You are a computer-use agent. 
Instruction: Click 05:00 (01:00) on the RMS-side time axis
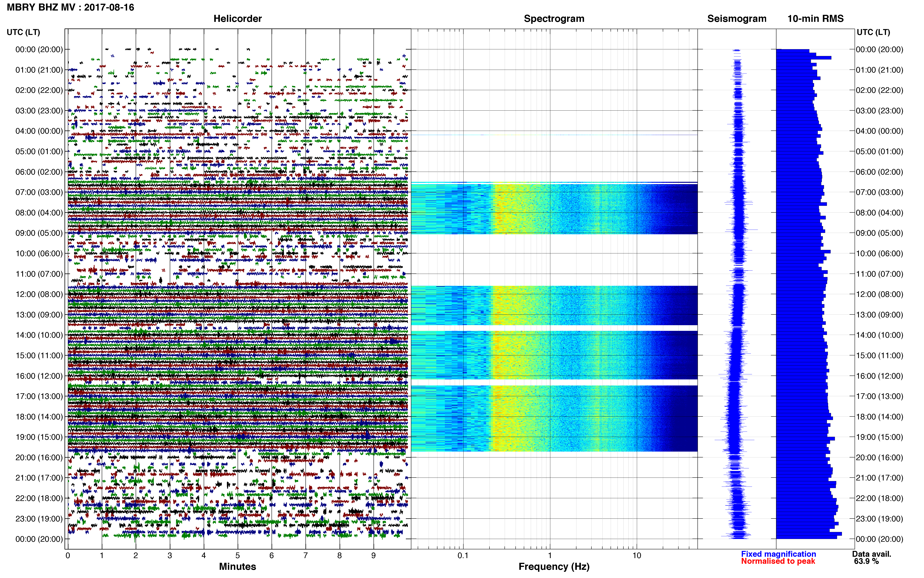click(879, 151)
